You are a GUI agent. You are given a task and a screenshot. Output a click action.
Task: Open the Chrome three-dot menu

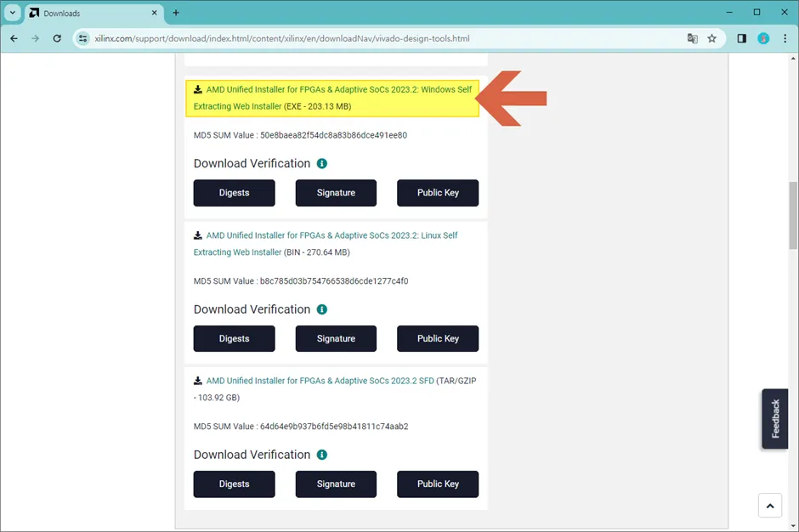tap(785, 38)
